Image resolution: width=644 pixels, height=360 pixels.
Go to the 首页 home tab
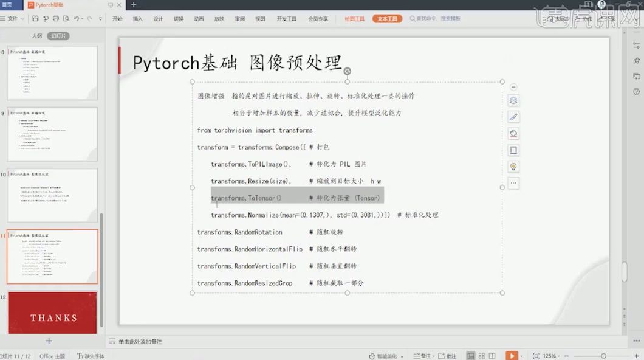(7, 4)
